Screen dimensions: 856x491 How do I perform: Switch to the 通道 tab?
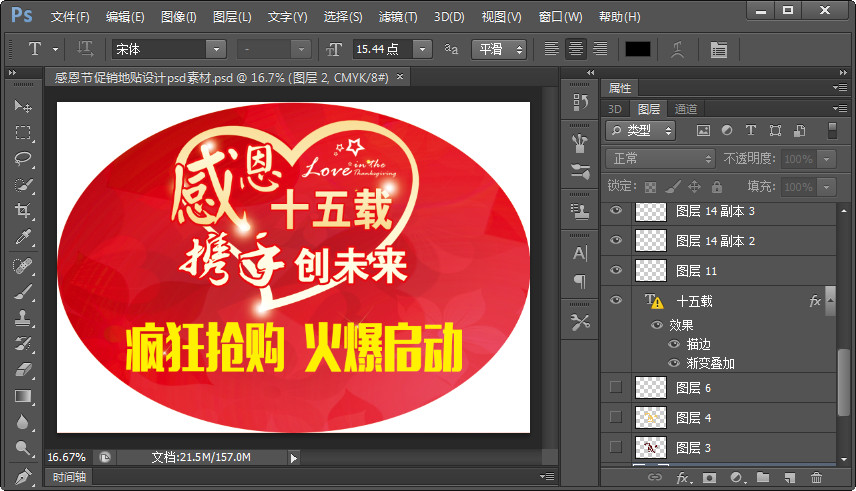(x=686, y=109)
